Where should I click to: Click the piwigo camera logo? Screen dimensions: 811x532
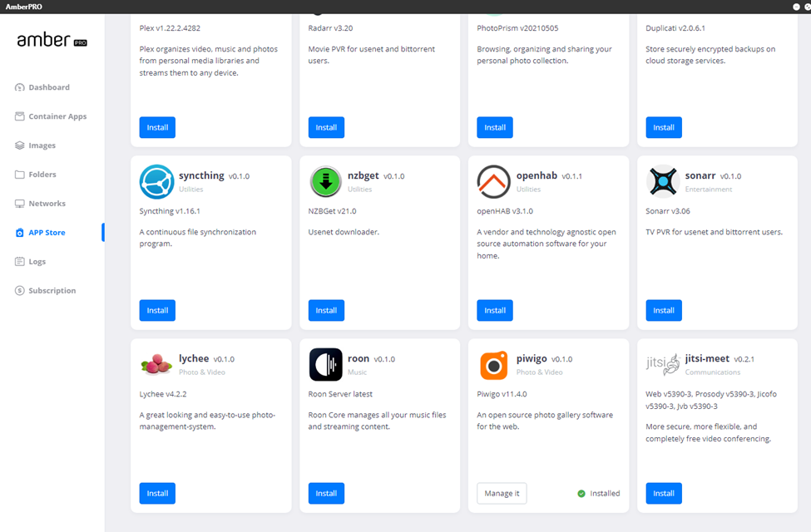click(493, 365)
